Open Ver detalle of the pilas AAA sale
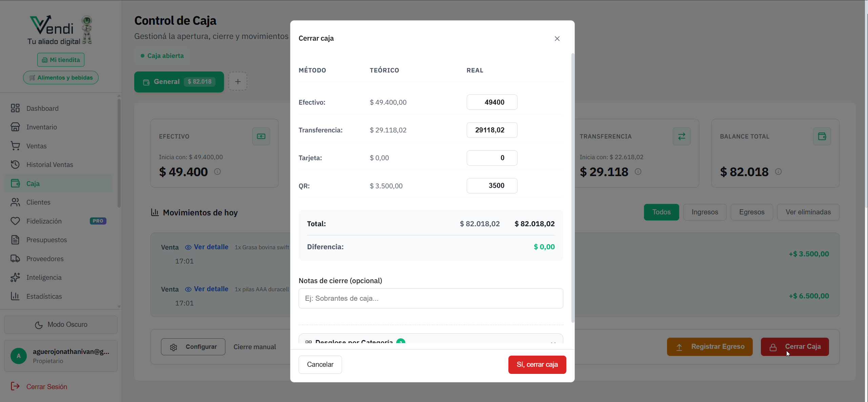The width and height of the screenshot is (868, 402). click(211, 289)
